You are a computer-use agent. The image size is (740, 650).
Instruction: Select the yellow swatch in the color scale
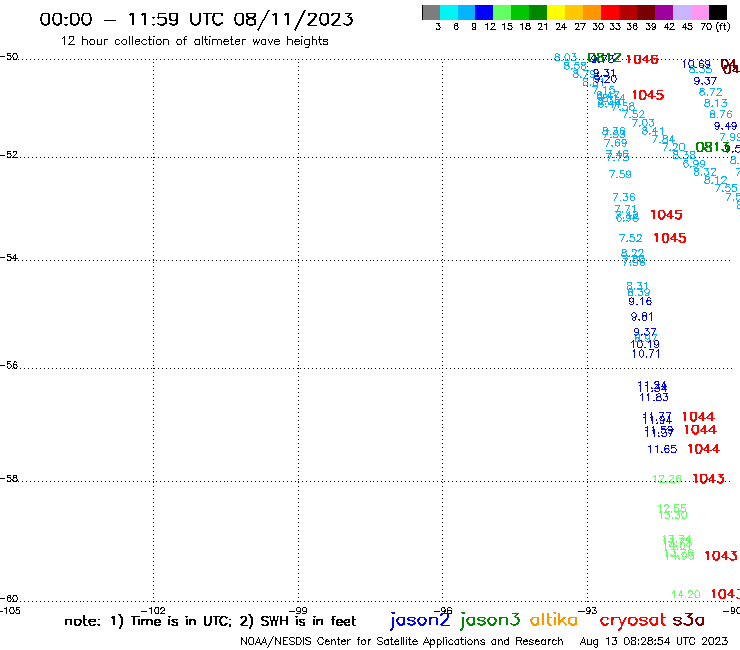pyautogui.click(x=556, y=12)
